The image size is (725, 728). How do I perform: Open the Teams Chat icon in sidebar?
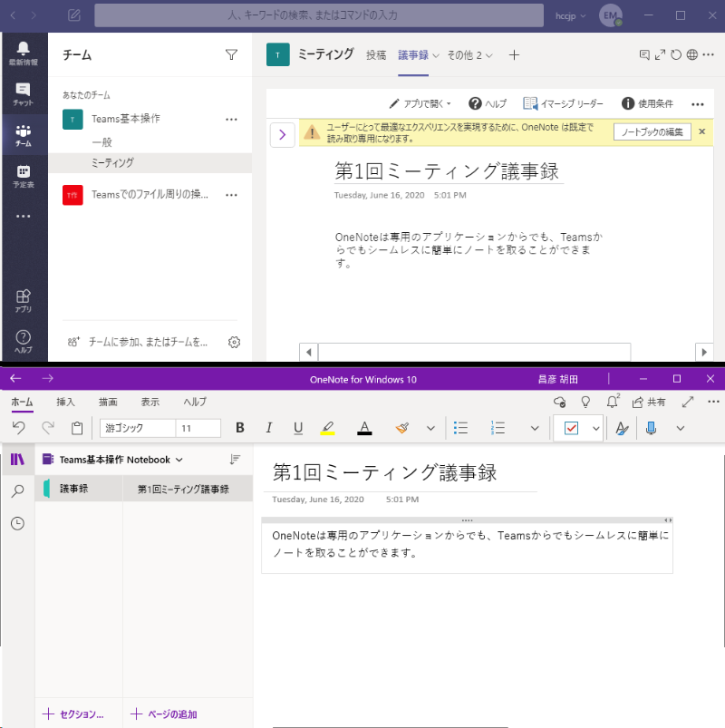[x=23, y=93]
